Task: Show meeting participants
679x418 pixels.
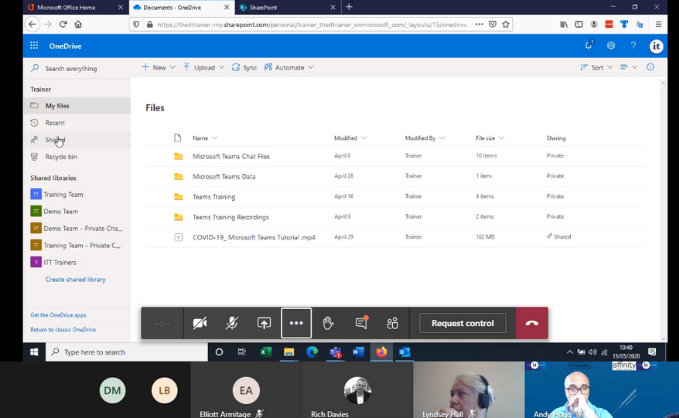Action: click(393, 323)
